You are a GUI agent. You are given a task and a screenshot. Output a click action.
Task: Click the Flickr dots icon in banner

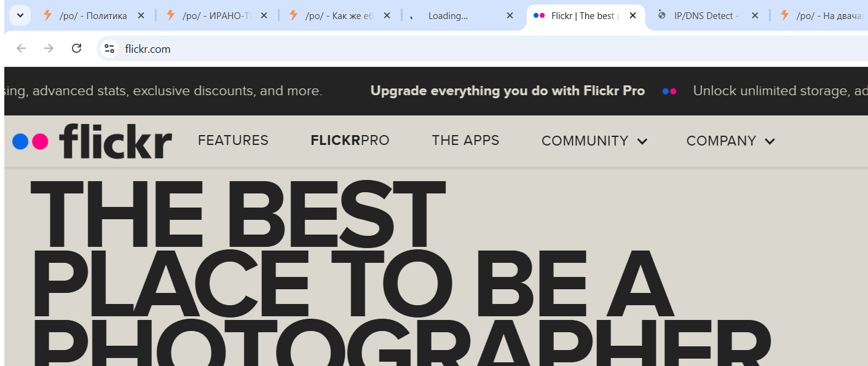669,91
